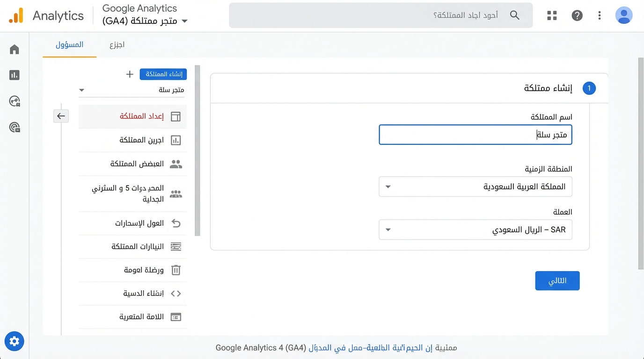644x359 pixels.
Task: Switch to the second tab next to المسؤول
Action: pyautogui.click(x=117, y=44)
